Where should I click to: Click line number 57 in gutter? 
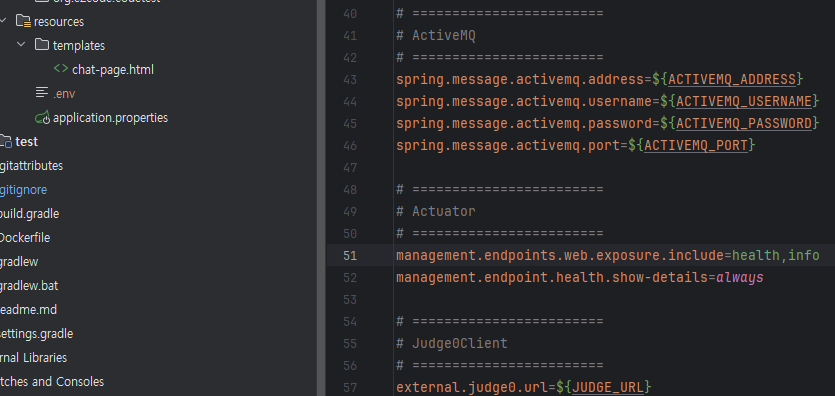[x=350, y=387]
